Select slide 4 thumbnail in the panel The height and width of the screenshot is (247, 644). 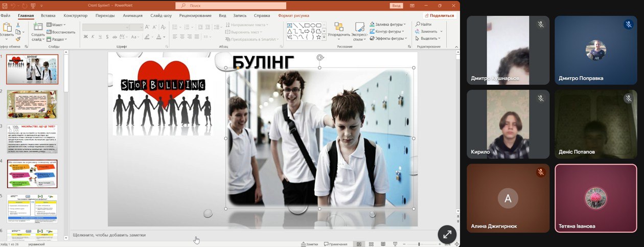coord(32,174)
